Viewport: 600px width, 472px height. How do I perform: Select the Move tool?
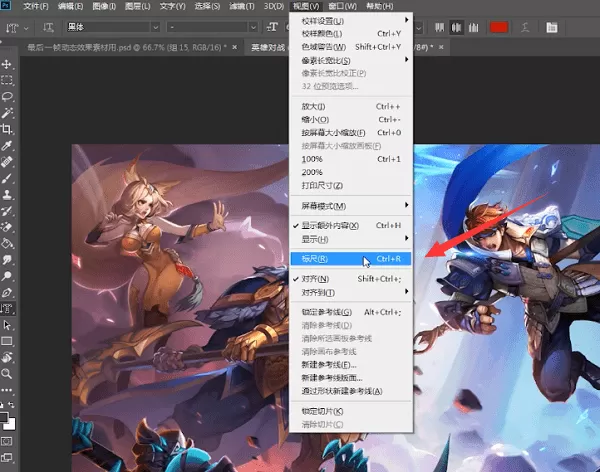7,64
